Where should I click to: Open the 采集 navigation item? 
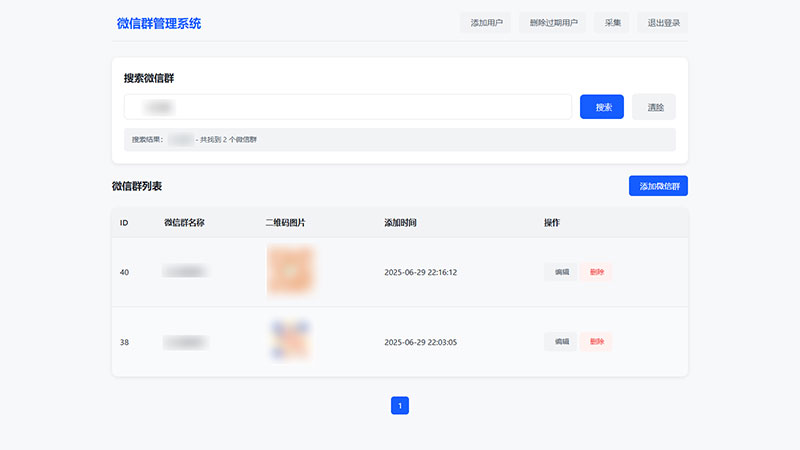[x=612, y=23]
